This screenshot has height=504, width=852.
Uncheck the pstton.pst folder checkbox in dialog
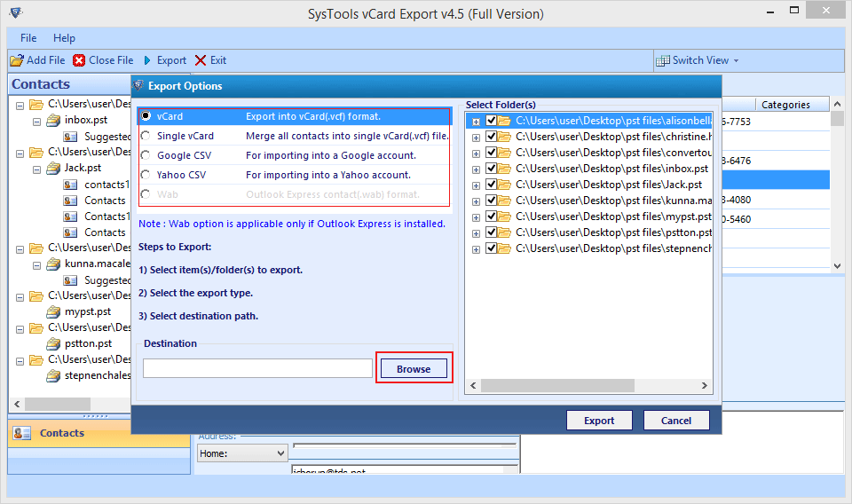(491, 232)
